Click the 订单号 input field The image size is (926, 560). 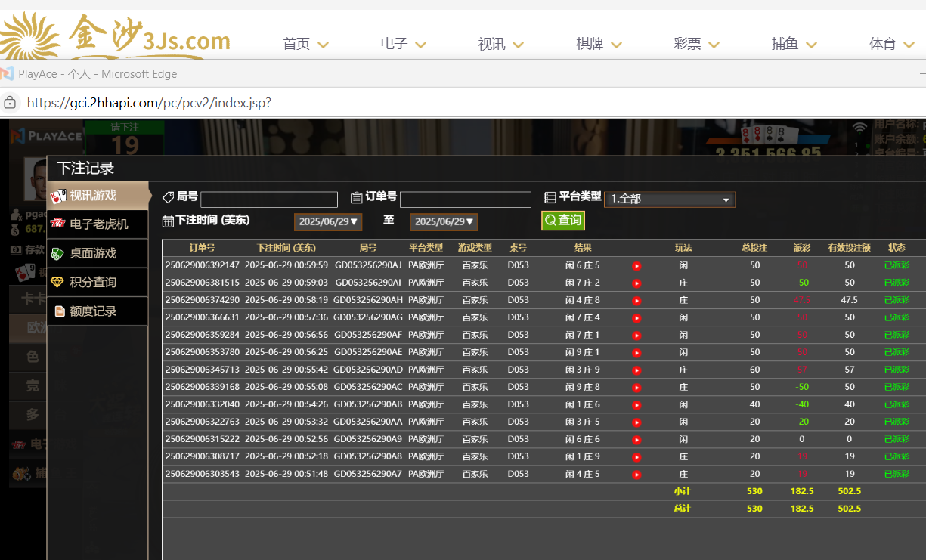click(x=465, y=200)
